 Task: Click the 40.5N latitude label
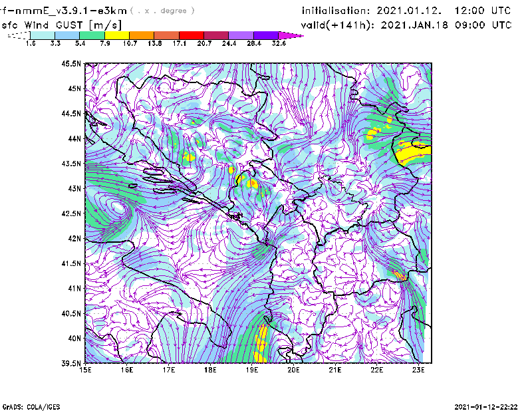pos(71,314)
